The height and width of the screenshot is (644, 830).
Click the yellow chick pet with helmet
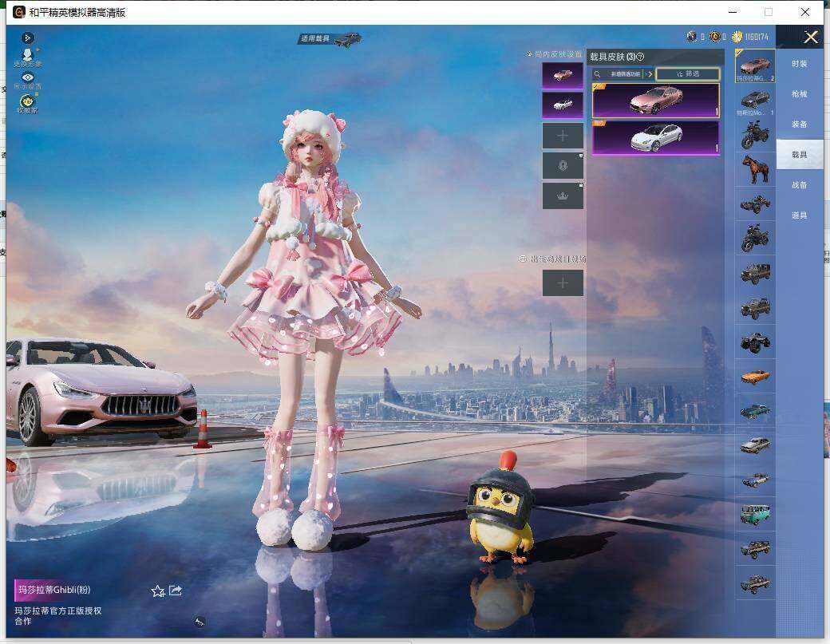pos(500,507)
